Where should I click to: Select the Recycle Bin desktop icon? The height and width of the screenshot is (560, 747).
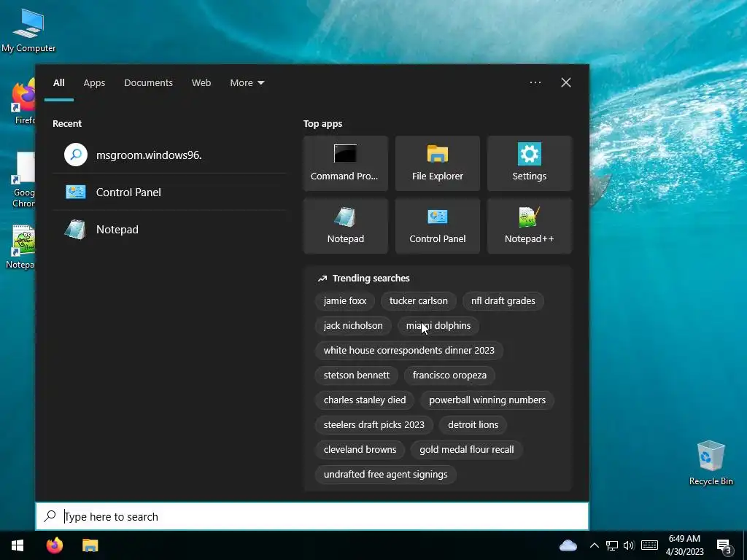(x=711, y=462)
